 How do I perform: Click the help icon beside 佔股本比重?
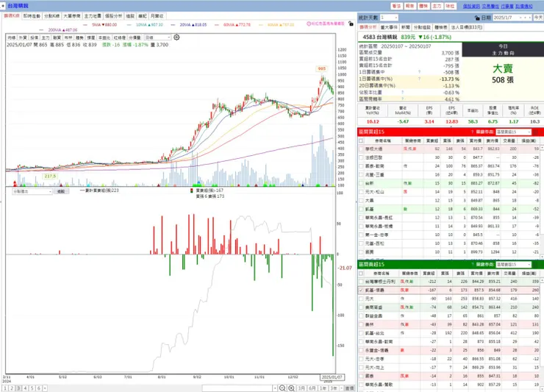[402, 93]
